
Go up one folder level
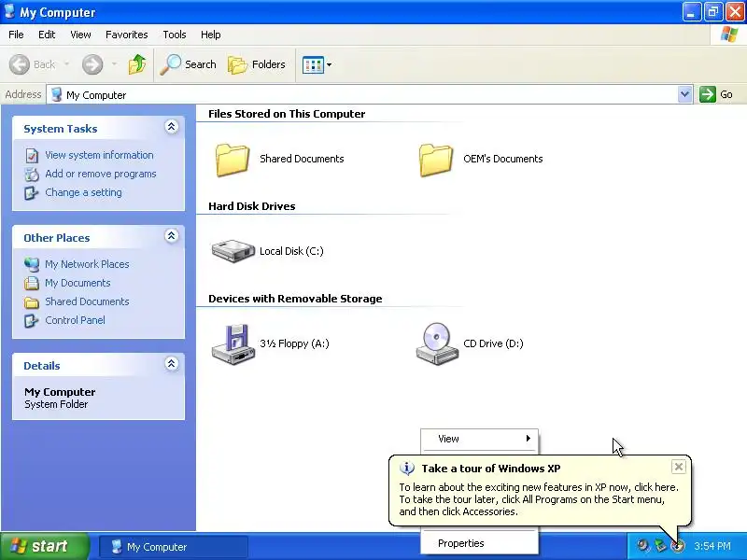point(137,64)
